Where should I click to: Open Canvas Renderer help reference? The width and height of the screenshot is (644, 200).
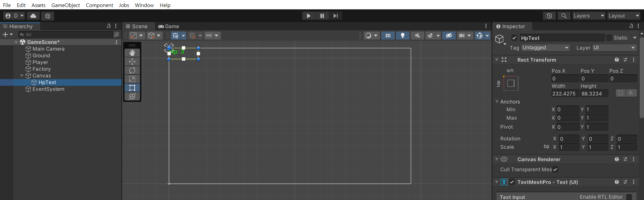pyautogui.click(x=617, y=159)
